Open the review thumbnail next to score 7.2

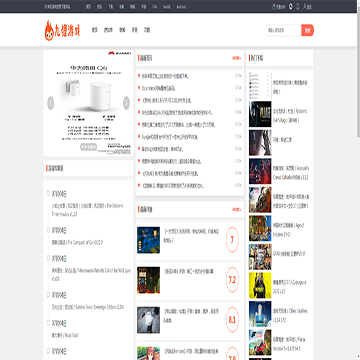[x=148, y=280]
